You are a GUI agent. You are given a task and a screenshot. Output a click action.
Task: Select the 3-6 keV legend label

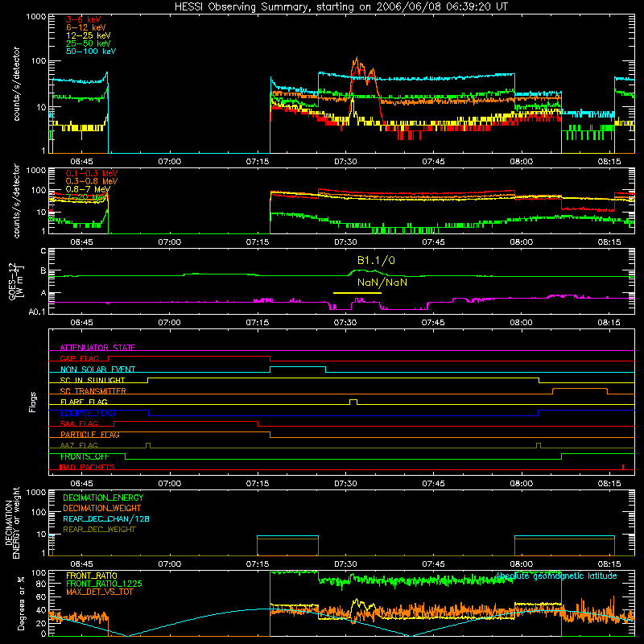84,19
